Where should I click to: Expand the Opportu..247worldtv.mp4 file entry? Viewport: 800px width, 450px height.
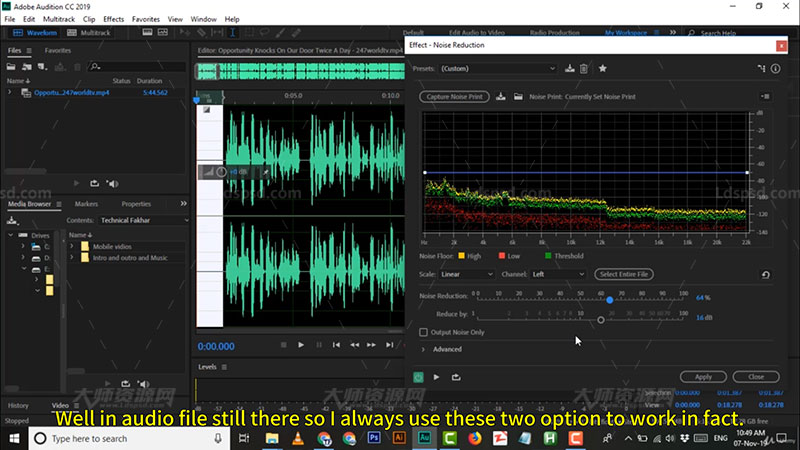pos(10,92)
